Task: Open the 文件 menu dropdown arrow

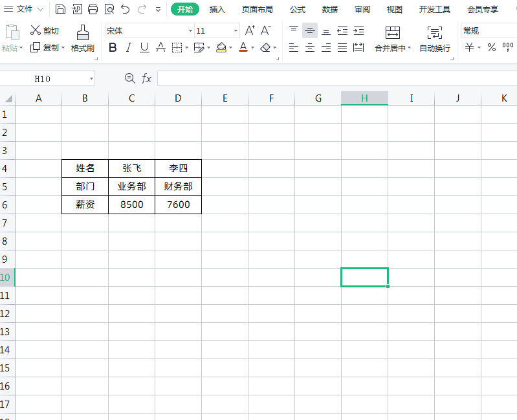Action: (x=40, y=9)
